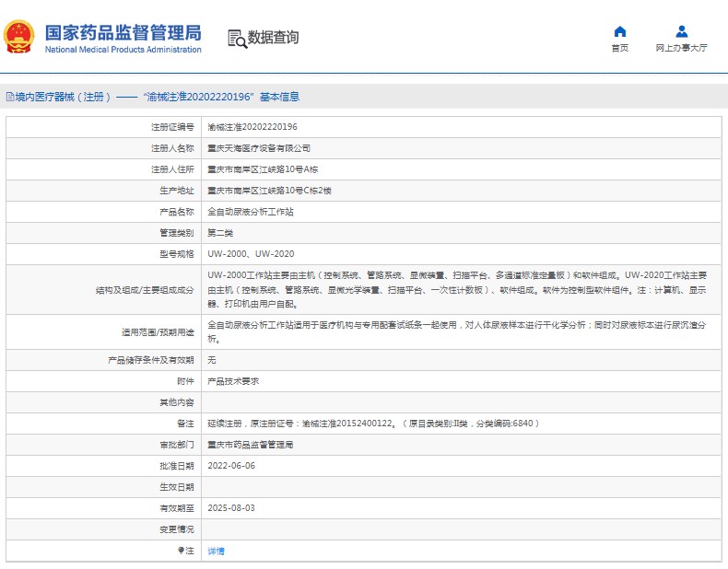Select management class 第二类

click(x=220, y=233)
